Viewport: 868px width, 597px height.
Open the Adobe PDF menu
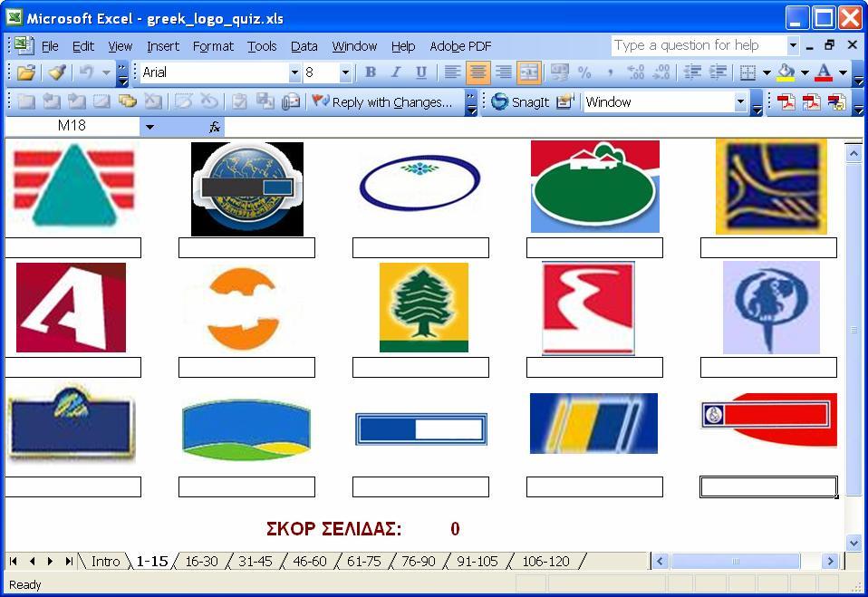(x=460, y=46)
